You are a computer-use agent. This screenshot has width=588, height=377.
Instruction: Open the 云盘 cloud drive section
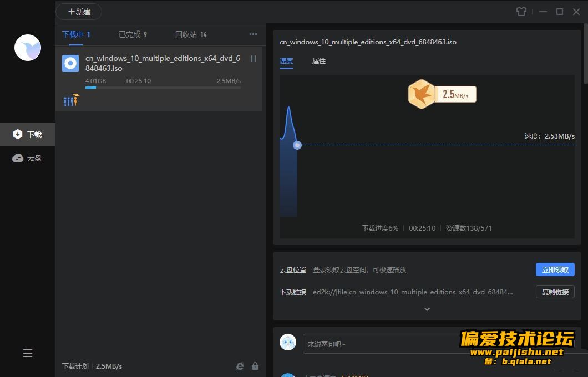(28, 158)
